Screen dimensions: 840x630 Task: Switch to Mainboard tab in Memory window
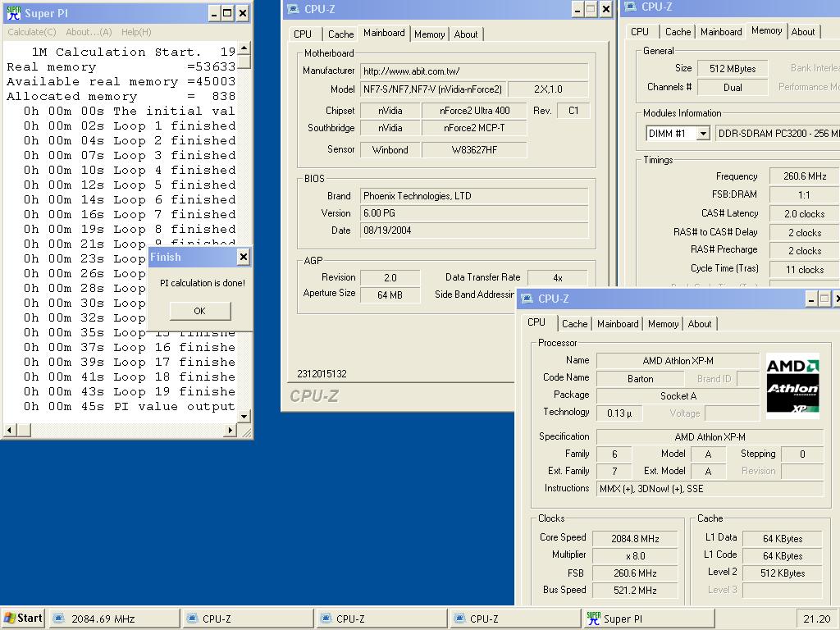click(x=721, y=32)
